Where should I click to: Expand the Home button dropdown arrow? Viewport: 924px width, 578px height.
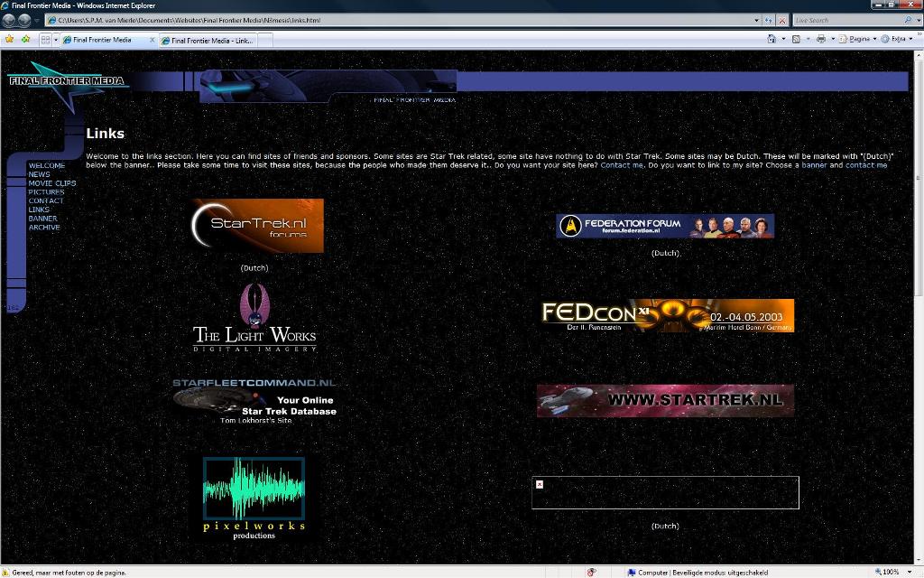point(783,39)
